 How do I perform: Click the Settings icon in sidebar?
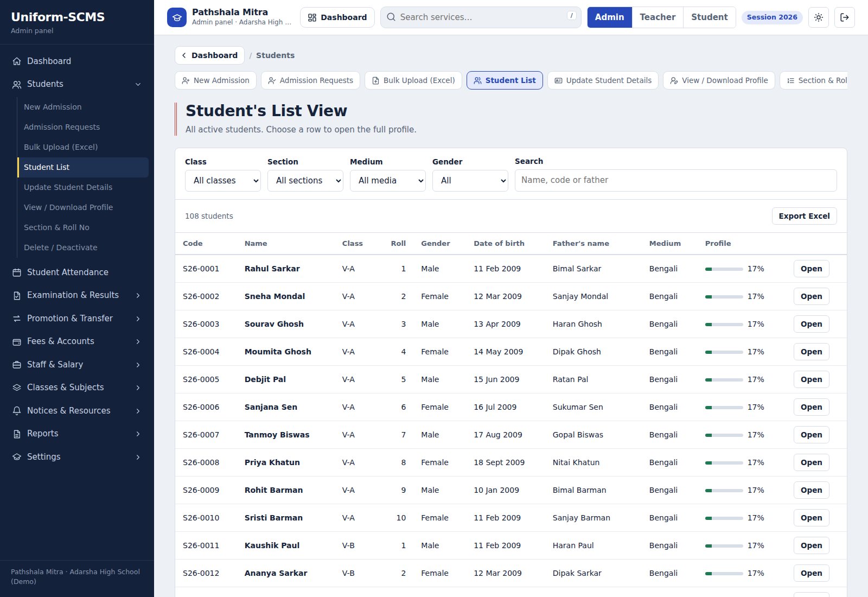[17, 457]
